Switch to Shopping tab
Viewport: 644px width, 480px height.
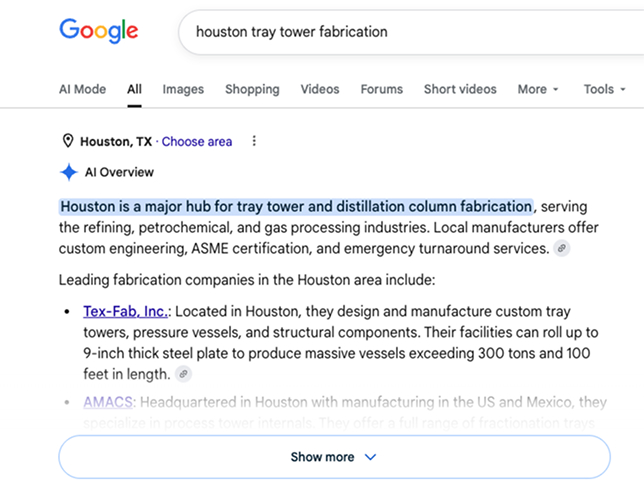click(252, 89)
